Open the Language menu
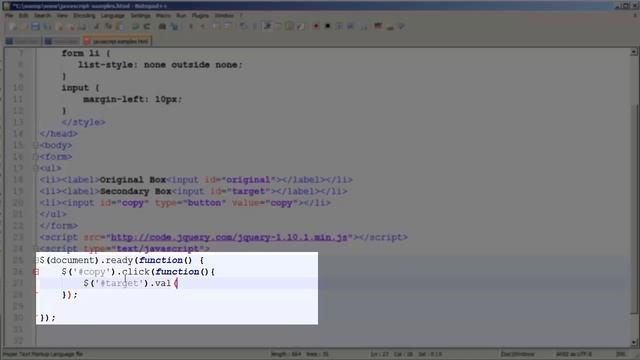The image size is (640, 360). click(x=113, y=16)
